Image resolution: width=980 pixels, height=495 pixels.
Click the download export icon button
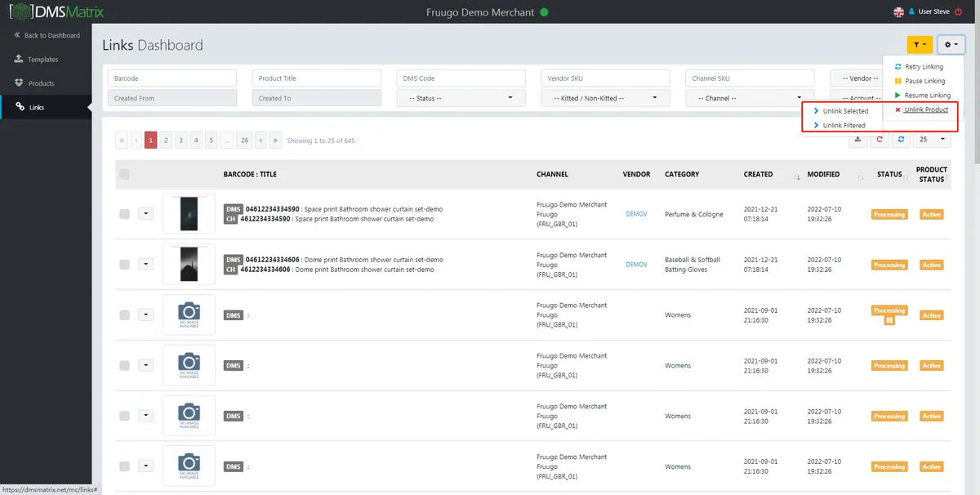(x=857, y=140)
